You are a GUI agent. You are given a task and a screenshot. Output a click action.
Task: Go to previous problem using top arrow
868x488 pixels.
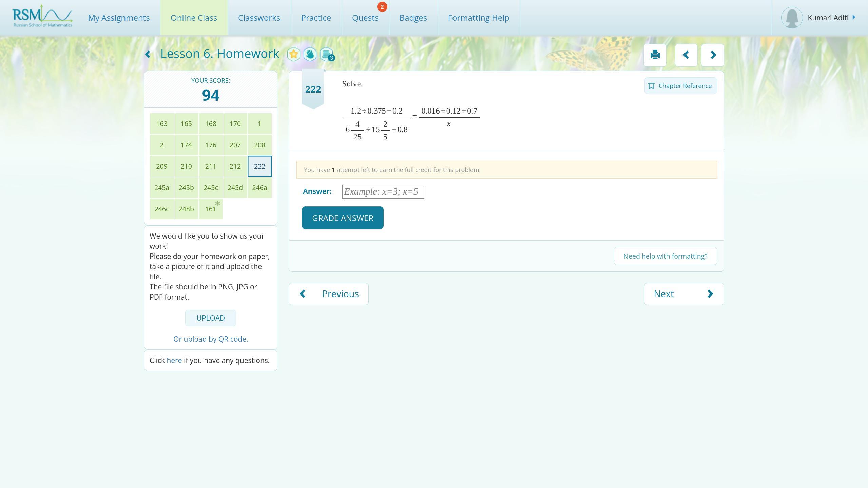point(686,55)
